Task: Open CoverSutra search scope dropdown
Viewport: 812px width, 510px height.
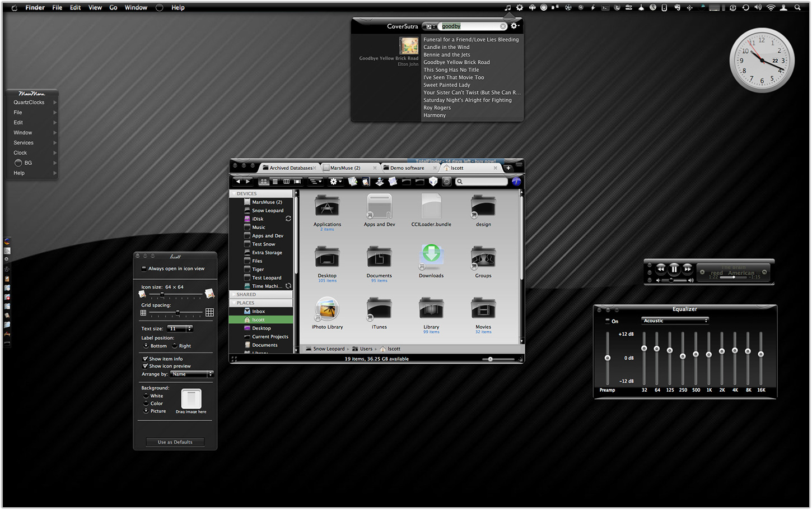Action: pos(430,26)
